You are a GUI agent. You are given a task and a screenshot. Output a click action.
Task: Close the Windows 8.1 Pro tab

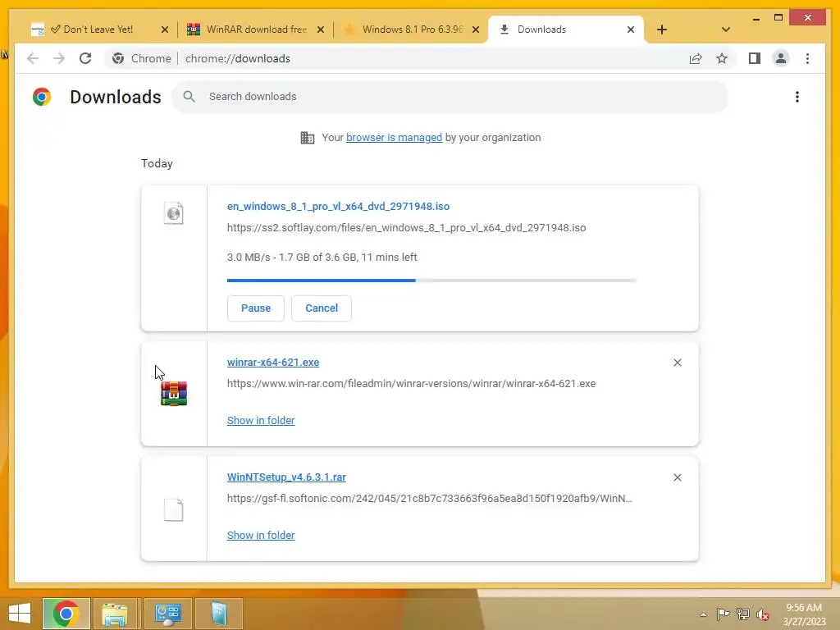(476, 30)
